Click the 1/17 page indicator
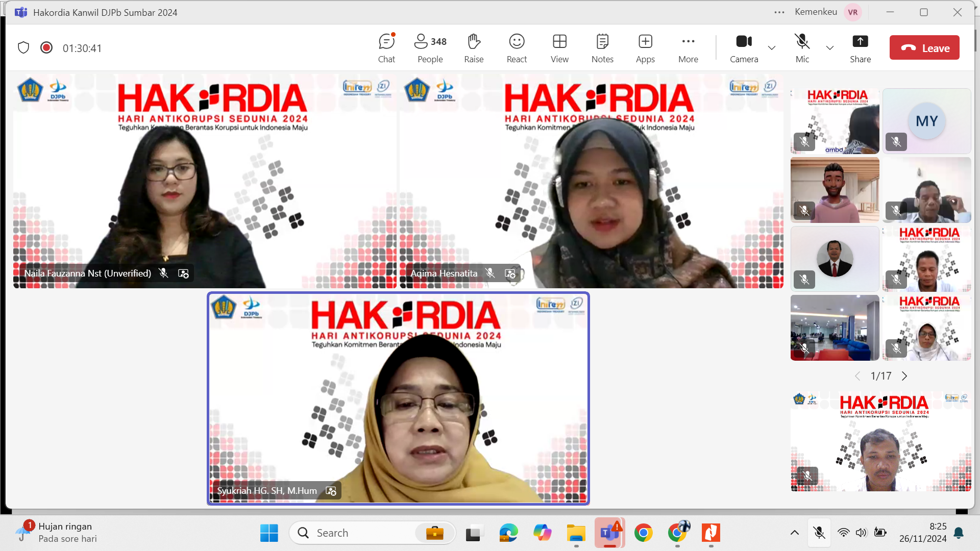Viewport: 980px width, 551px height. [x=881, y=376]
